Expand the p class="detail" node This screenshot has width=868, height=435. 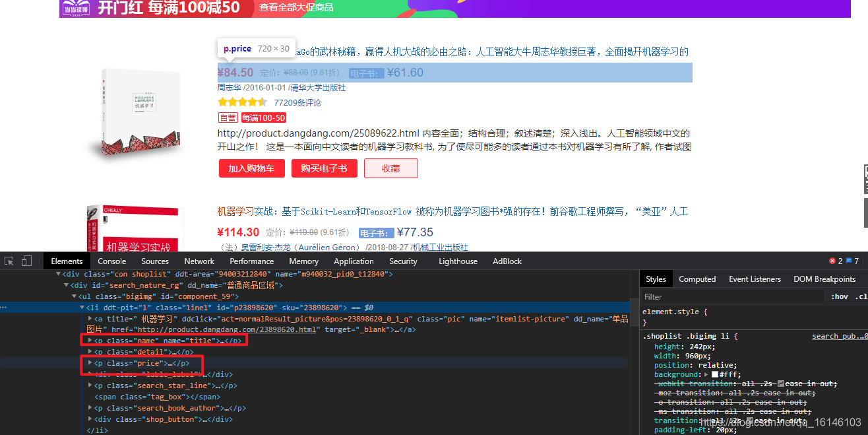90,352
